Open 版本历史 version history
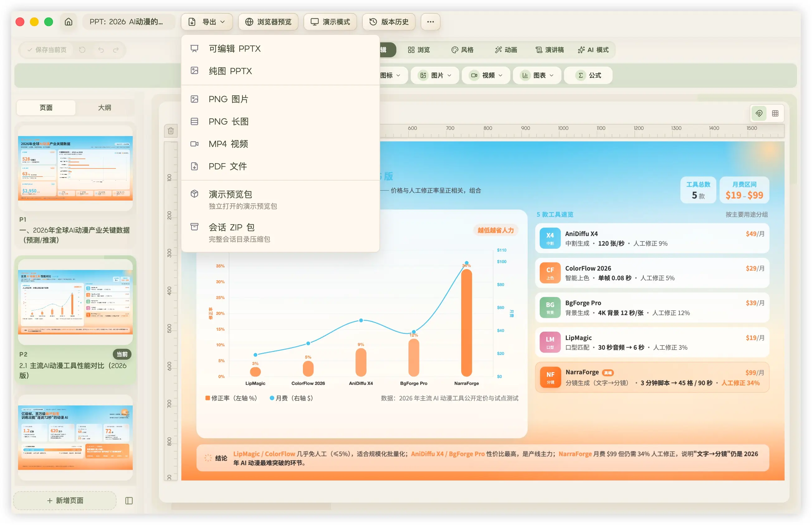Viewport: 812px width, 525px height. pos(389,22)
